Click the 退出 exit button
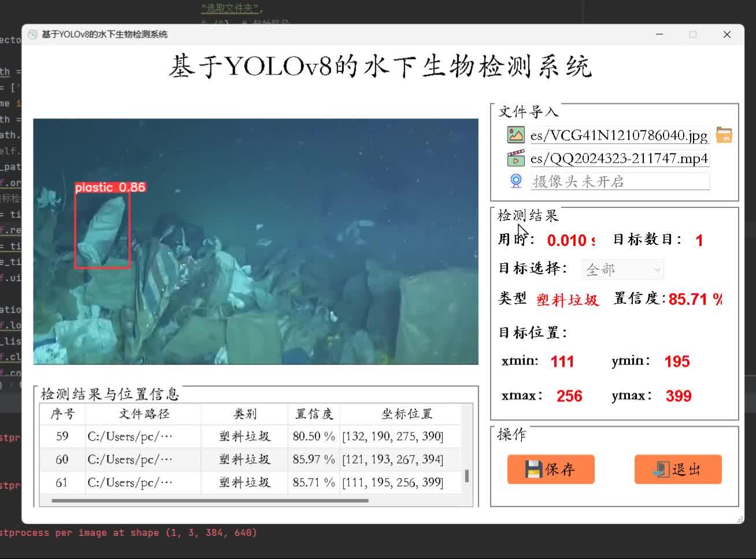This screenshot has width=756, height=559. tap(677, 469)
